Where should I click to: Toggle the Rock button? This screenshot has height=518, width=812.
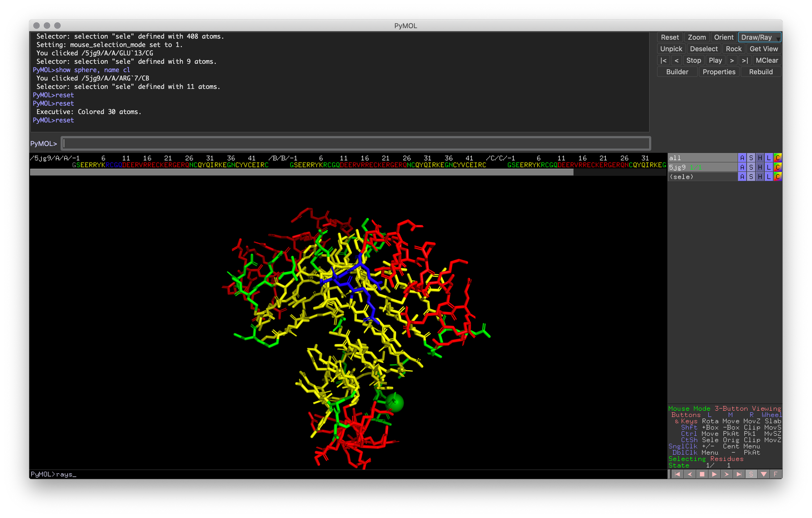pyautogui.click(x=734, y=48)
